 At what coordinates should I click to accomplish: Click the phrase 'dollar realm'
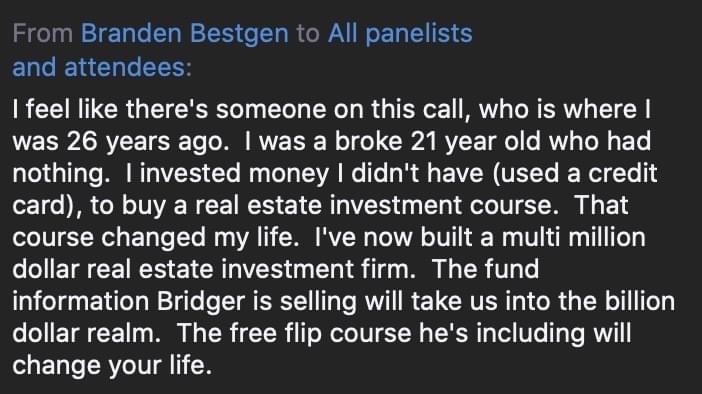tap(86, 334)
